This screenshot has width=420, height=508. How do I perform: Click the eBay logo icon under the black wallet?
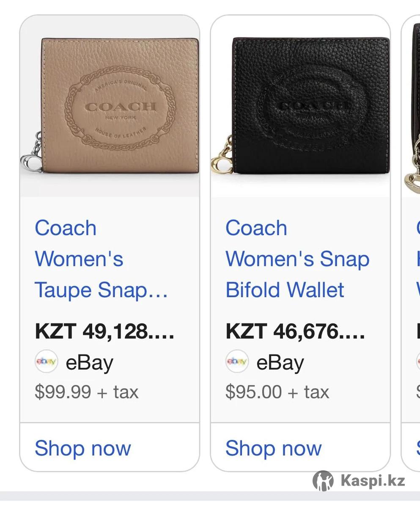pyautogui.click(x=237, y=362)
